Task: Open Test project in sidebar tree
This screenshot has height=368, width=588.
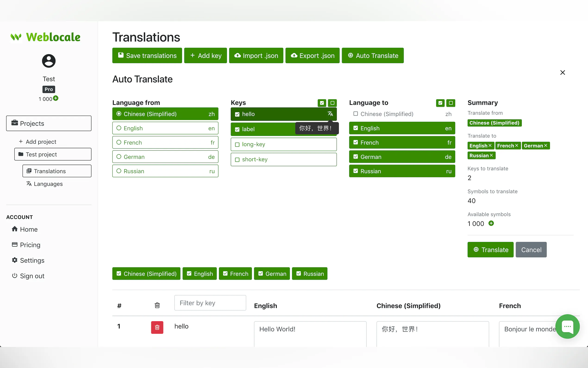Action: click(x=53, y=154)
